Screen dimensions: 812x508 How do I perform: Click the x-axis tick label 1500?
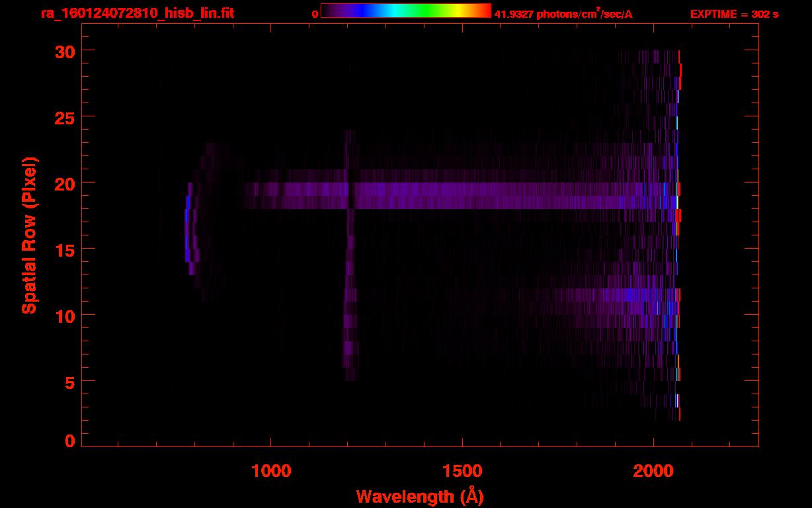462,470
